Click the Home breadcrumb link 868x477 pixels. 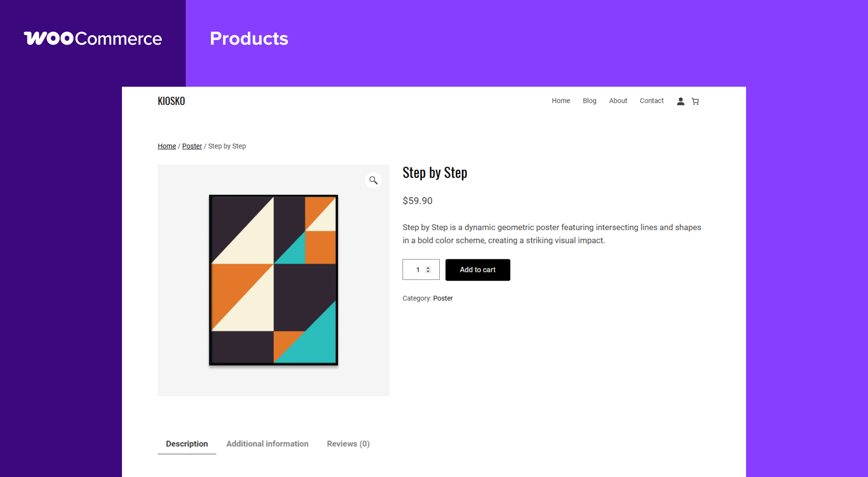(x=167, y=146)
